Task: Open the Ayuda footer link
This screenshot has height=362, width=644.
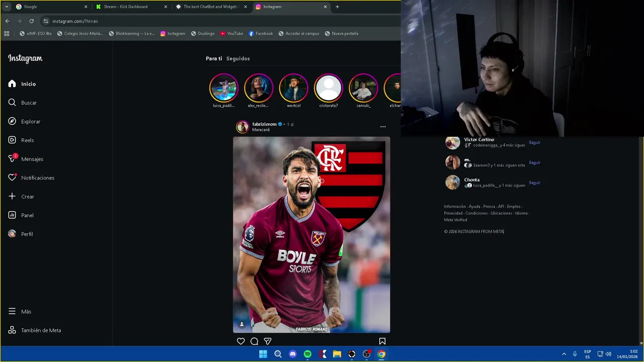Action: pyautogui.click(x=474, y=207)
